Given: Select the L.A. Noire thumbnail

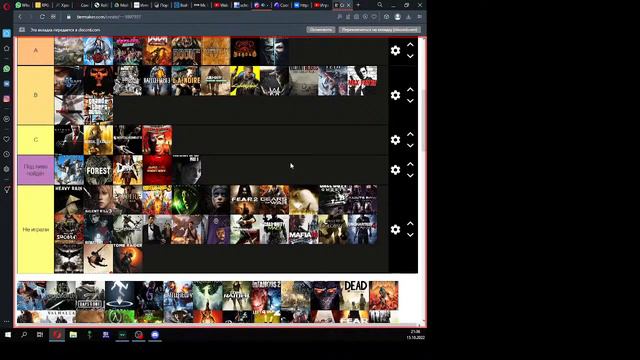Looking at the screenshot, I should 186,81.
